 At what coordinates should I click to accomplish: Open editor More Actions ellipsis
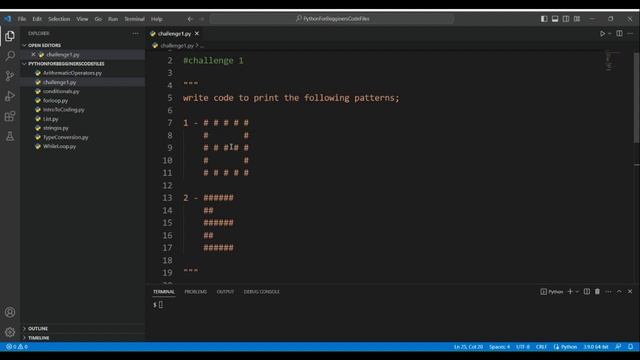[630, 33]
